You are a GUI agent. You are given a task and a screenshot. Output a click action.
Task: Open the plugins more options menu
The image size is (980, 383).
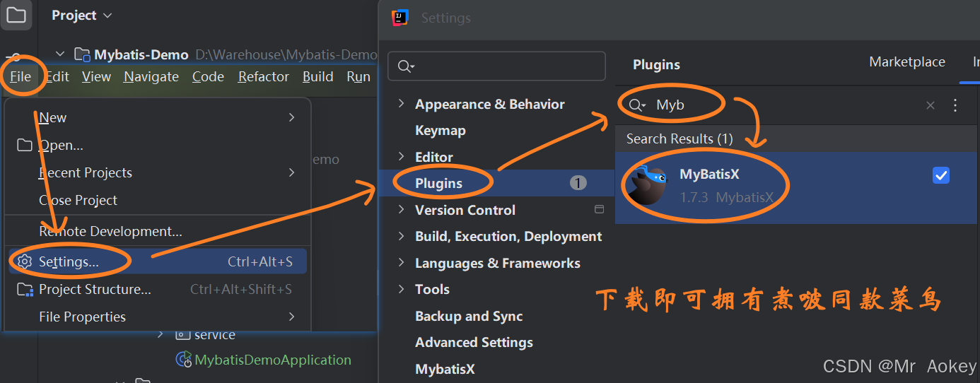(x=955, y=105)
